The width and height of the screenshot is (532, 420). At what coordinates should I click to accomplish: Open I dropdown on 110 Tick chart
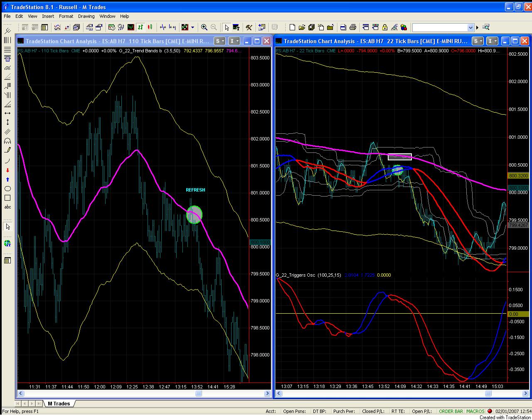click(234, 41)
